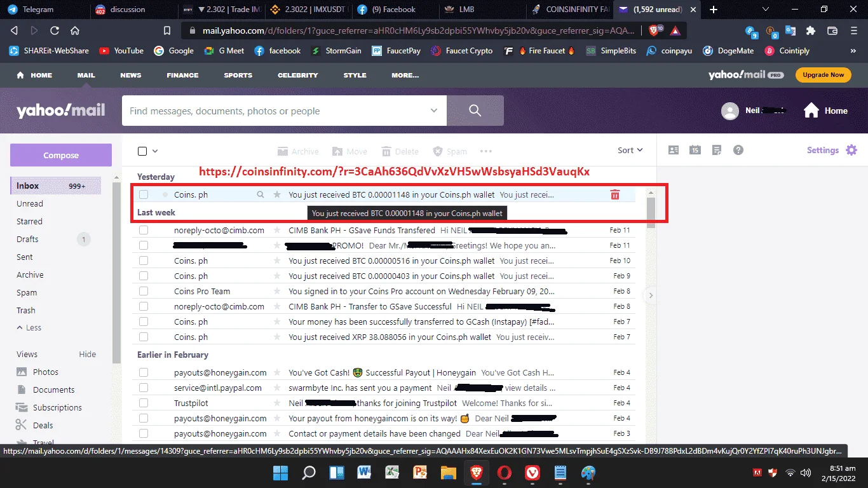
Task: Open File Explorer from the taskbar
Action: [448, 473]
